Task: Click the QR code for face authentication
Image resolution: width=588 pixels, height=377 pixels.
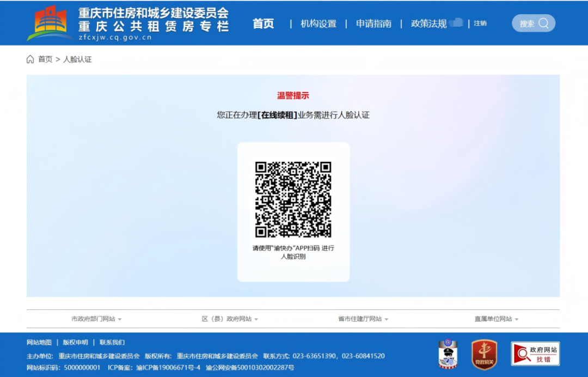Action: point(293,199)
